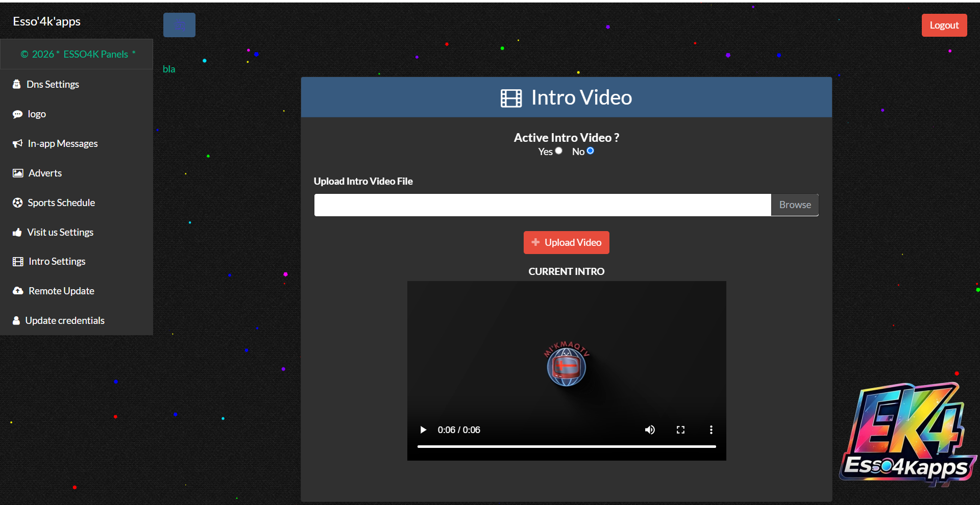Click the CURRENT INTRO heading
The width and height of the screenshot is (980, 505).
(x=567, y=272)
